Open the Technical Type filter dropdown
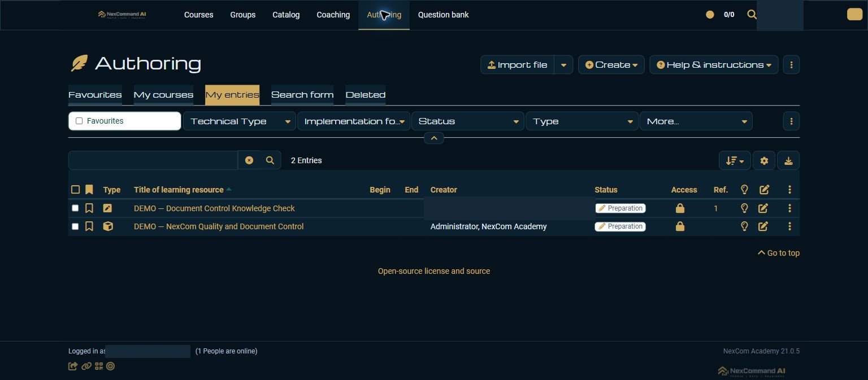Screen dimensions: 868x380 pos(240,121)
